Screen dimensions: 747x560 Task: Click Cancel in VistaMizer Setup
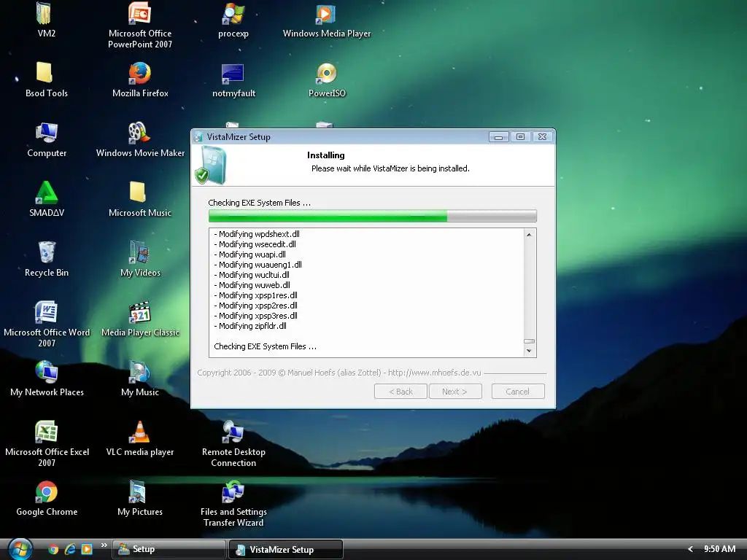click(518, 392)
